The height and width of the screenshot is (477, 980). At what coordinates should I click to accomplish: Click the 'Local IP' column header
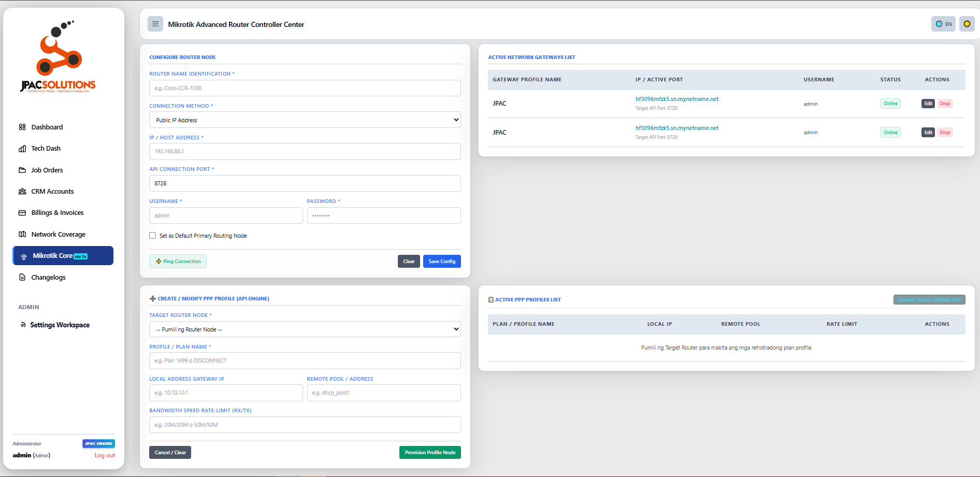[x=659, y=324]
